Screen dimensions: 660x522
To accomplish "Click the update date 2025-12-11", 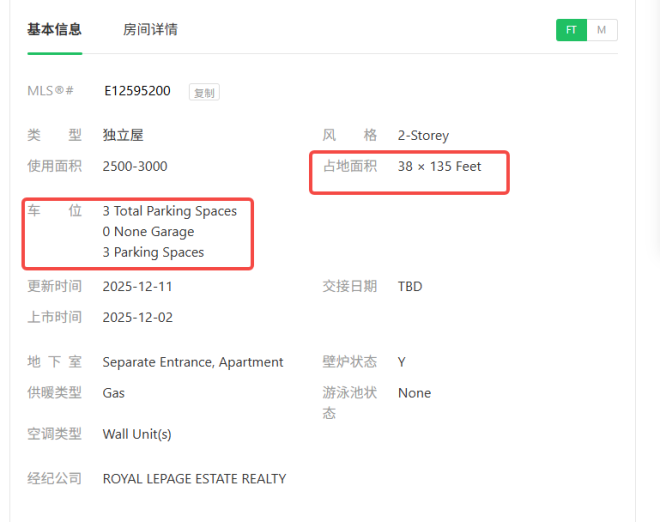I will tap(137, 286).
